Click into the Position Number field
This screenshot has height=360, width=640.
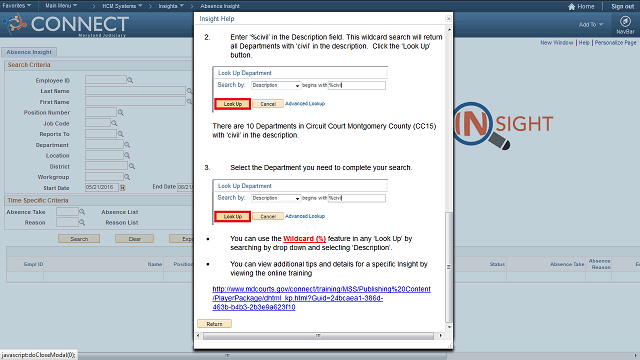[101, 112]
